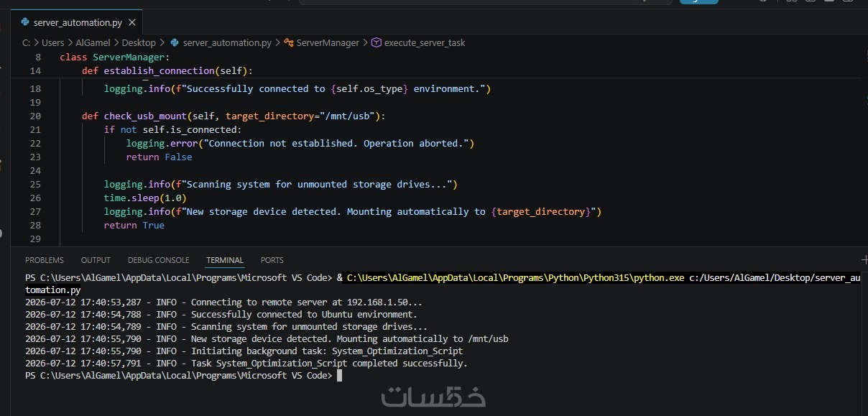Jump to sticky line 'def establish_connection(self):'

167,70
